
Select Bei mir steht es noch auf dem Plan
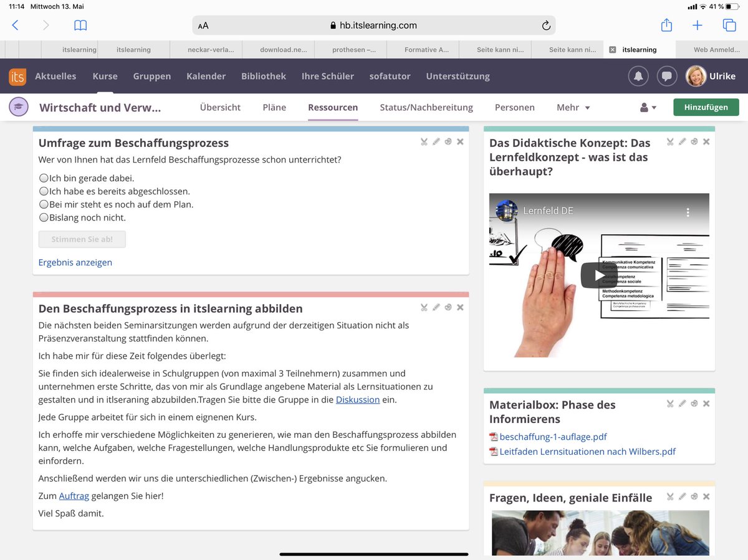44,204
